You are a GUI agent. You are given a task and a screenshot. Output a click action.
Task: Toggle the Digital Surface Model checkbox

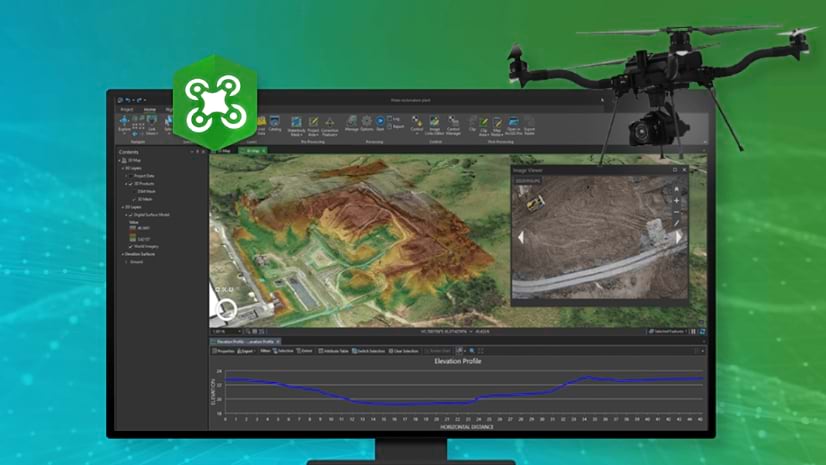tap(131, 215)
